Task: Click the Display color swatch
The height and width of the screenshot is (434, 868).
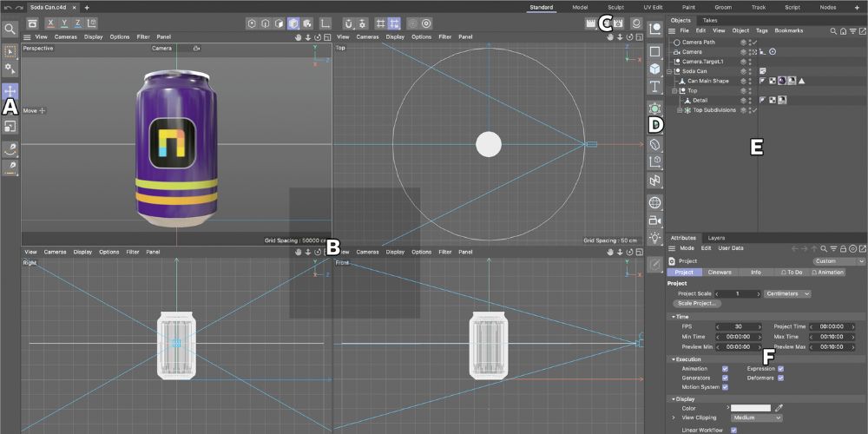Action: tap(750, 407)
